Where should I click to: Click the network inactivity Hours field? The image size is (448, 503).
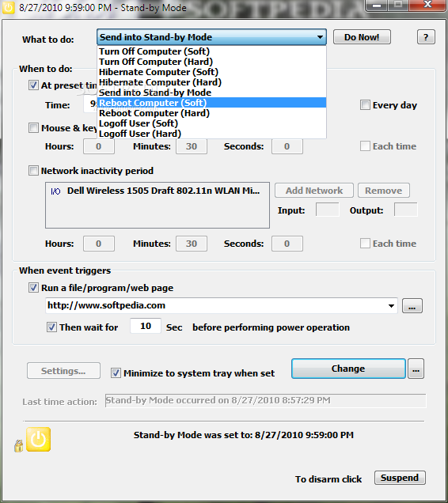pyautogui.click(x=99, y=244)
